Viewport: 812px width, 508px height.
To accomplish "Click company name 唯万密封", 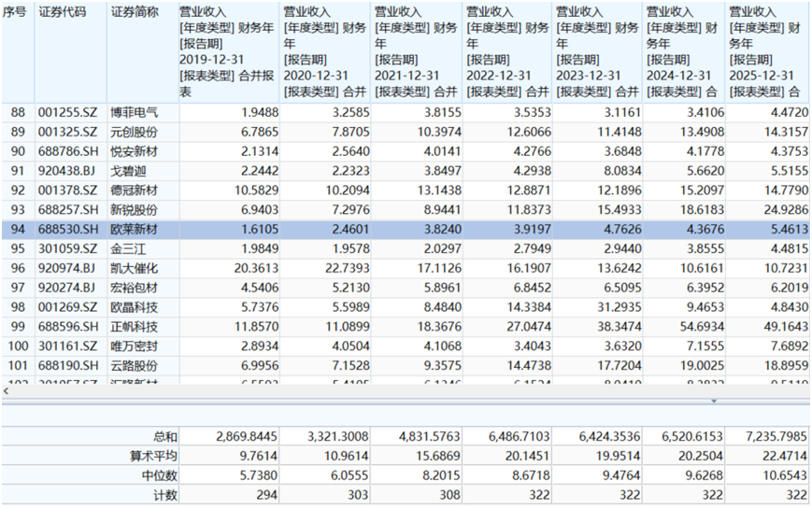I will coord(135,346).
